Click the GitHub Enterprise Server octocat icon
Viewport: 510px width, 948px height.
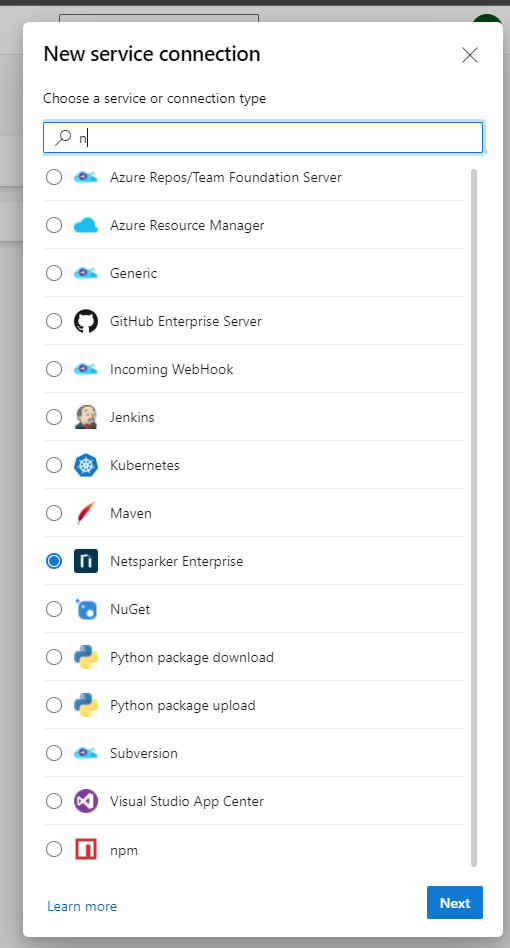[86, 321]
